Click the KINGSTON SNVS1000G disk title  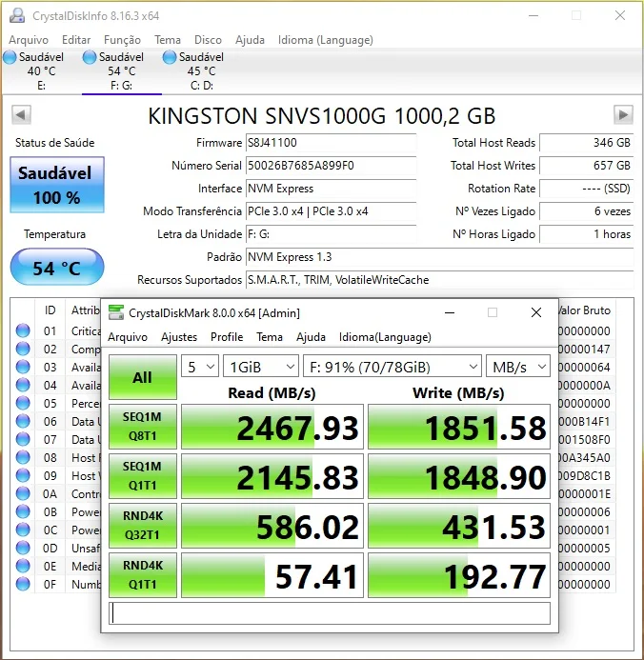(x=322, y=116)
